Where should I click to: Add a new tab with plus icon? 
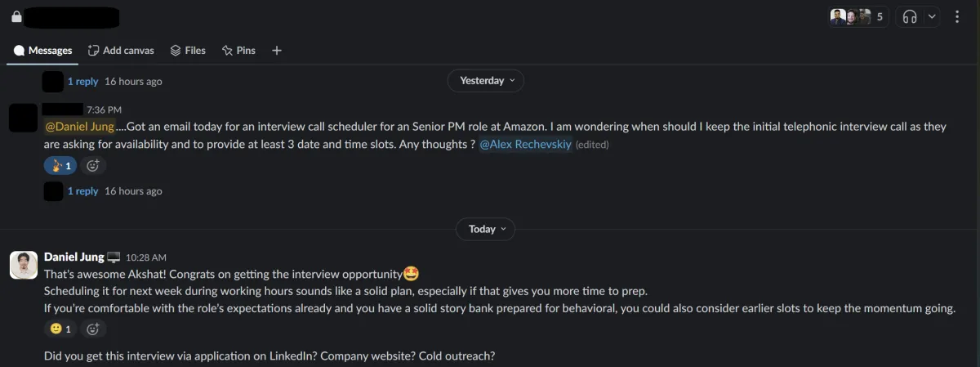[x=277, y=51]
